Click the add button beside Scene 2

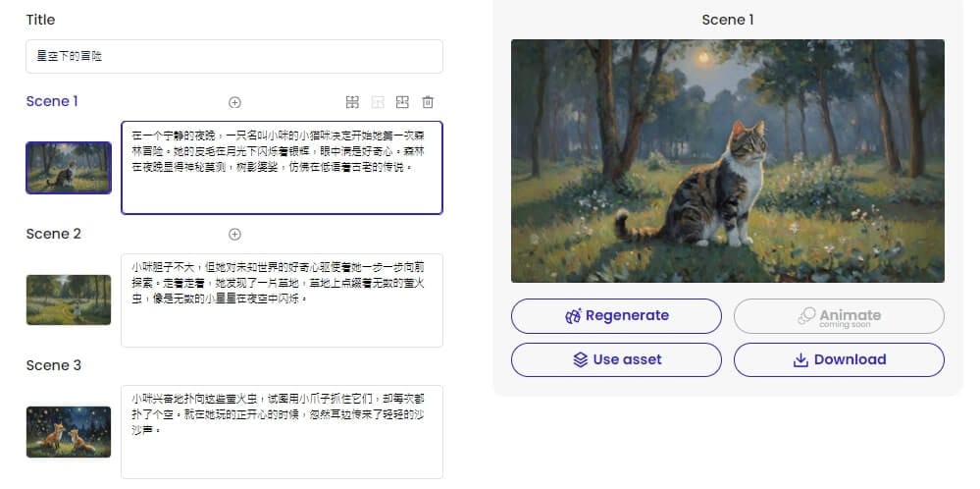coord(234,235)
